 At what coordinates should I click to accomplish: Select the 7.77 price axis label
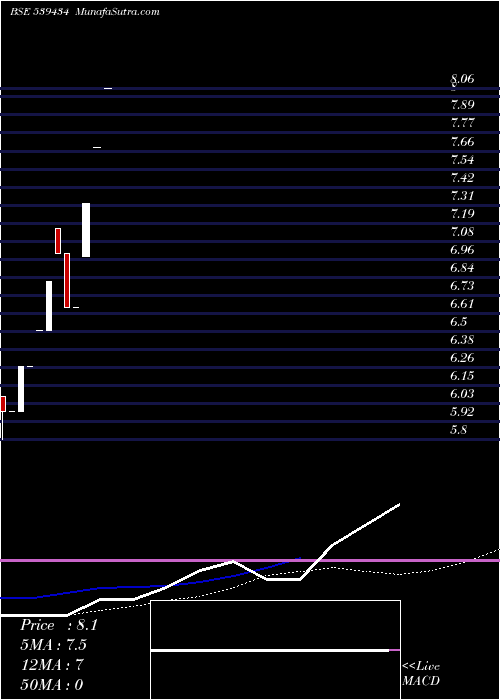click(462, 123)
